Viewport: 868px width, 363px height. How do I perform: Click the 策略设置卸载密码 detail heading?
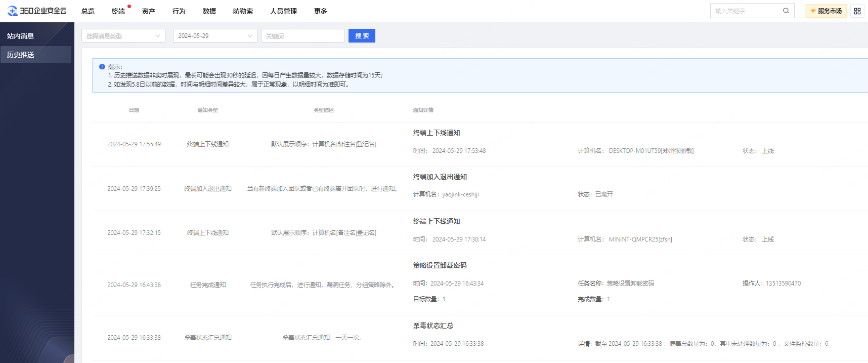click(x=440, y=265)
